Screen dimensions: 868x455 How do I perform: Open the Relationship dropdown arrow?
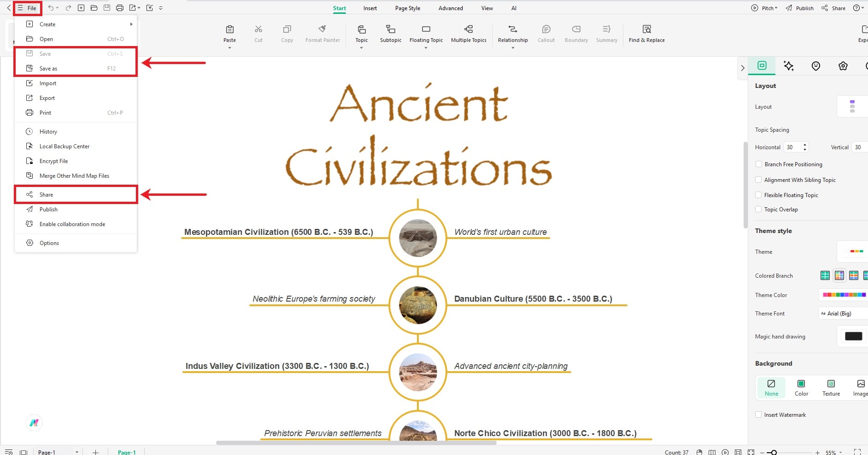coord(513,48)
